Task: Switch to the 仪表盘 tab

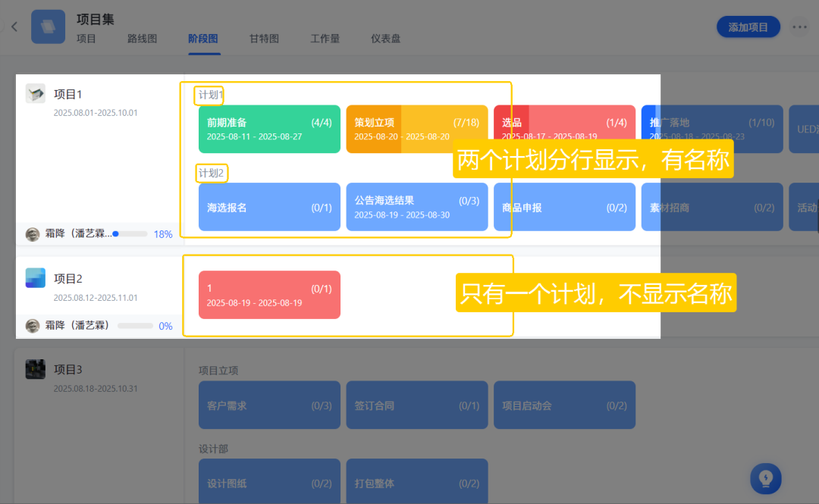Action: 386,38
